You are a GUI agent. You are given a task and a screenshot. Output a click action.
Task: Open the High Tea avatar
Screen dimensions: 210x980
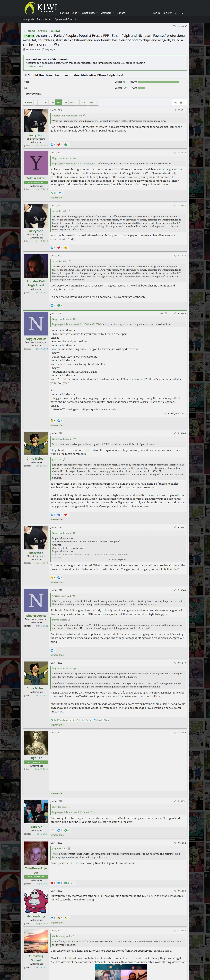pyautogui.click(x=36, y=743)
